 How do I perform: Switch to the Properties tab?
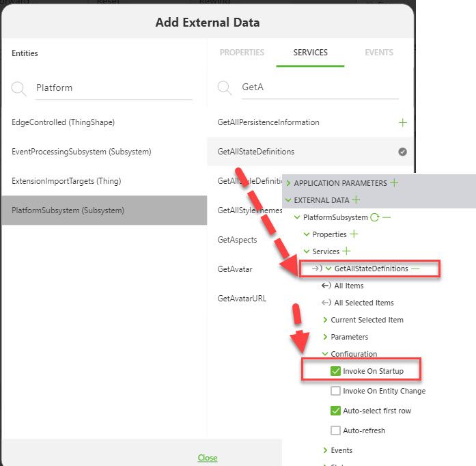[x=242, y=53]
